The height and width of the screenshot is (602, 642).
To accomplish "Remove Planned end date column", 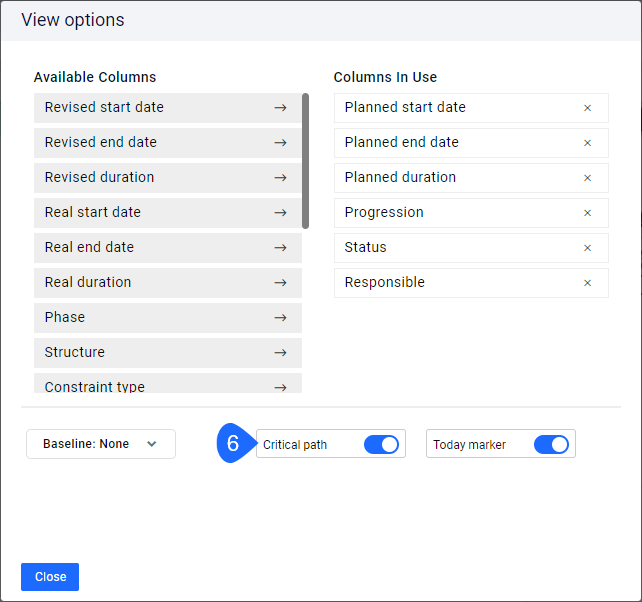I will click(587, 143).
